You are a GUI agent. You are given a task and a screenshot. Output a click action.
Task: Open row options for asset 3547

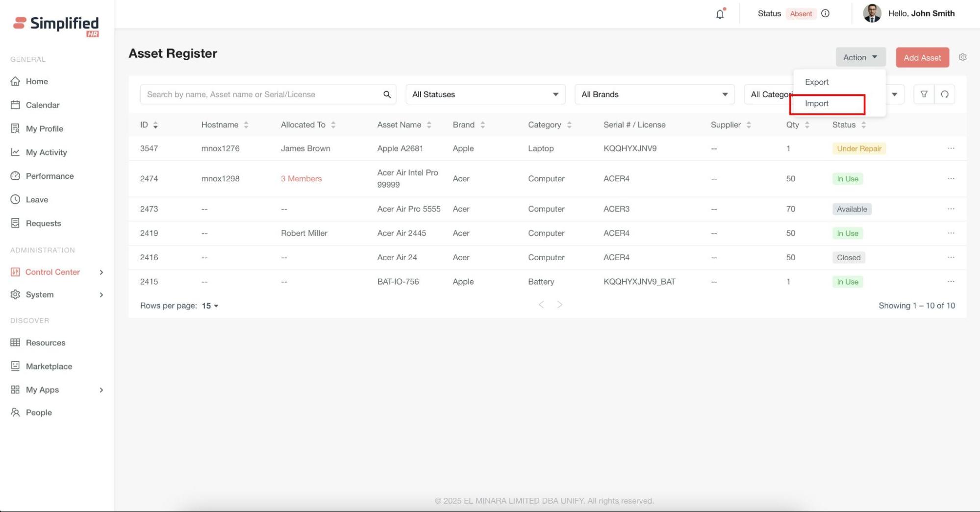pos(951,148)
